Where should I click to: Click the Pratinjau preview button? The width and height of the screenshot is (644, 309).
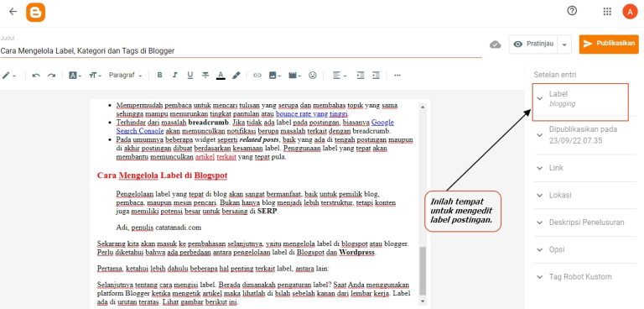tap(533, 44)
